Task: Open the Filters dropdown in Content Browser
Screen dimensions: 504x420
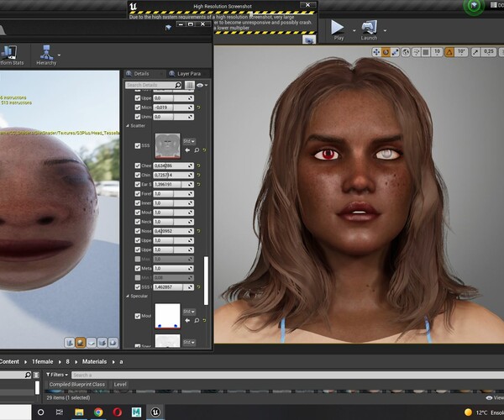Action: click(57, 375)
